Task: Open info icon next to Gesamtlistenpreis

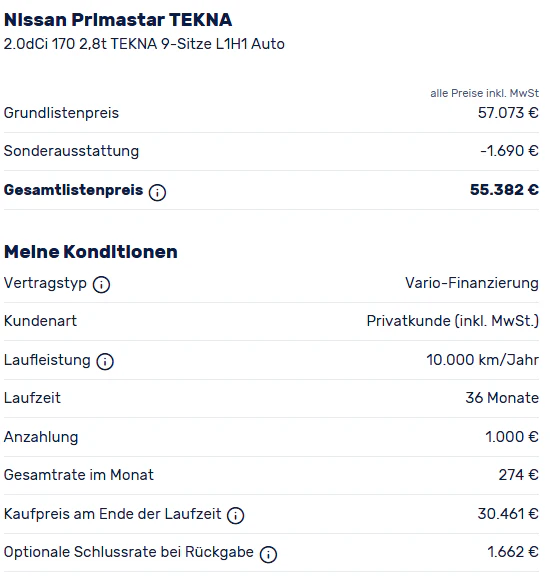Action: [x=157, y=192]
